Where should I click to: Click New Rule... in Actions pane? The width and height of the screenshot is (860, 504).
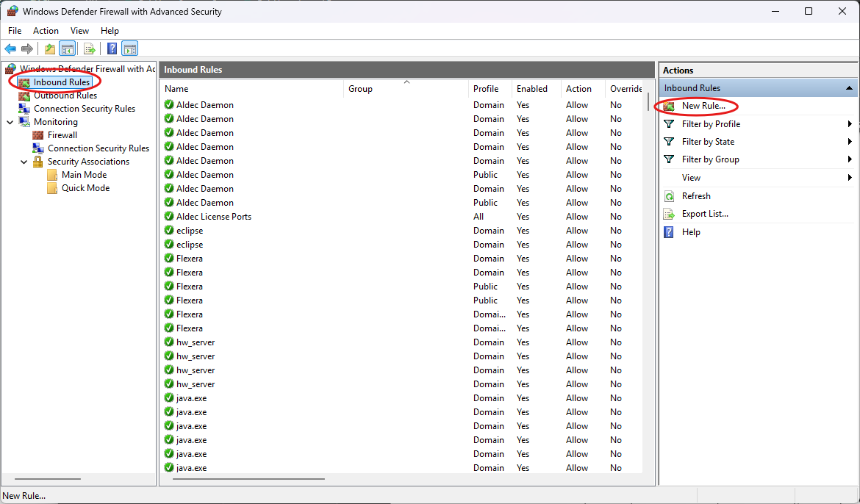(703, 106)
